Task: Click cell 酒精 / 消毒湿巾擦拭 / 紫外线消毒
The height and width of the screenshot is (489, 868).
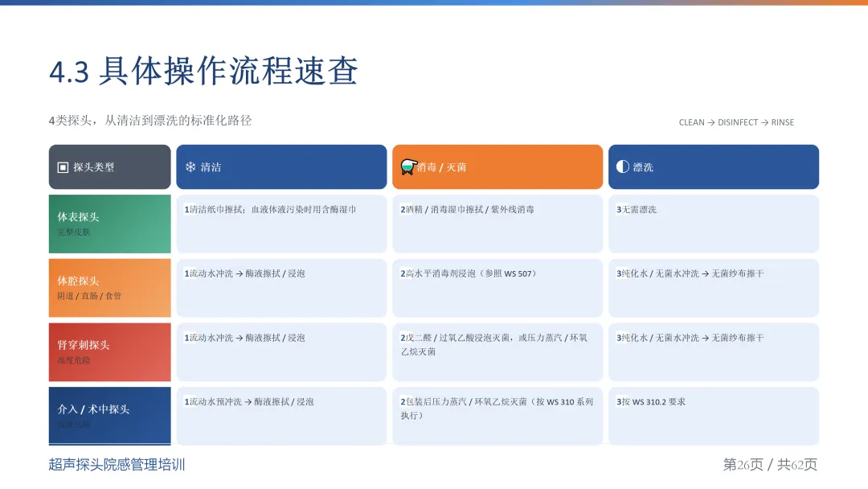Action: coord(497,224)
